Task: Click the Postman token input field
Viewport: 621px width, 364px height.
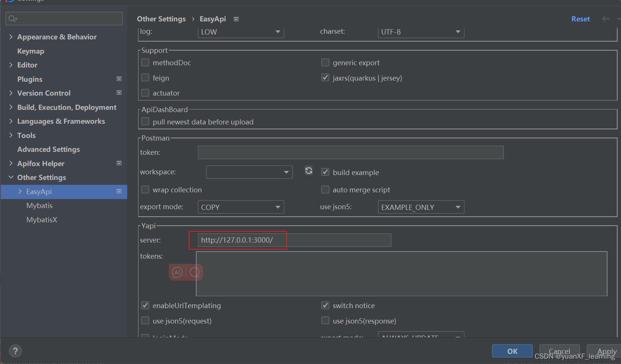Action: (350, 152)
